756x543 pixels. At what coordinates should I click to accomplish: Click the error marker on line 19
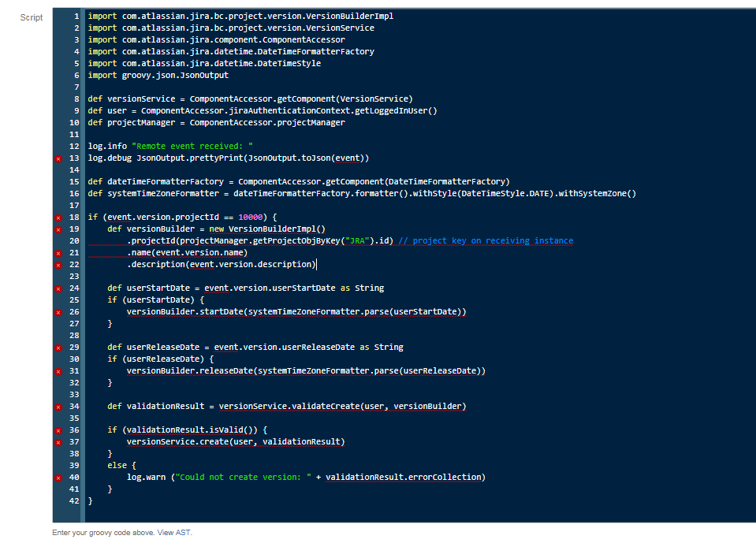tap(58, 229)
